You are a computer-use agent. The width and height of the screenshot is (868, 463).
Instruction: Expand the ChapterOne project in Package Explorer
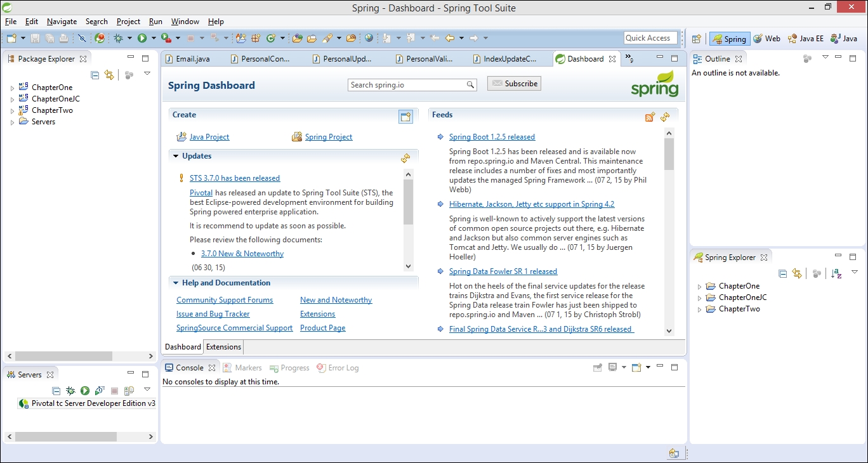(x=12, y=88)
